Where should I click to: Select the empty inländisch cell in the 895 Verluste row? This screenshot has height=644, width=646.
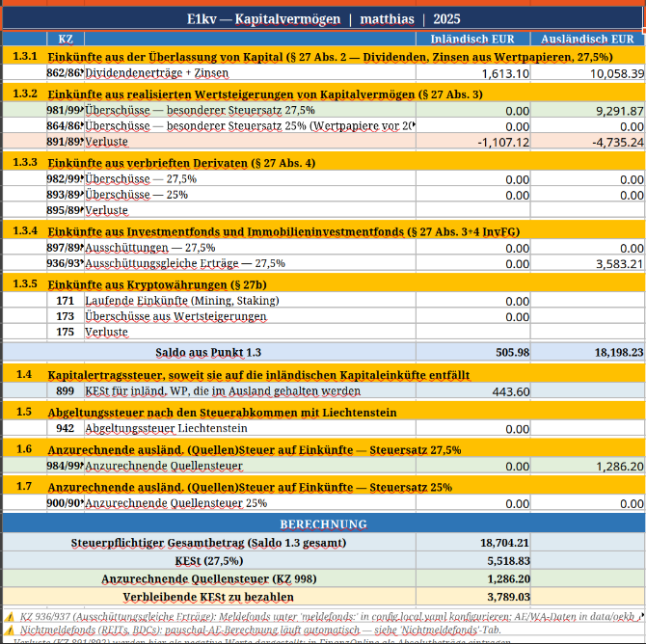[473, 210]
